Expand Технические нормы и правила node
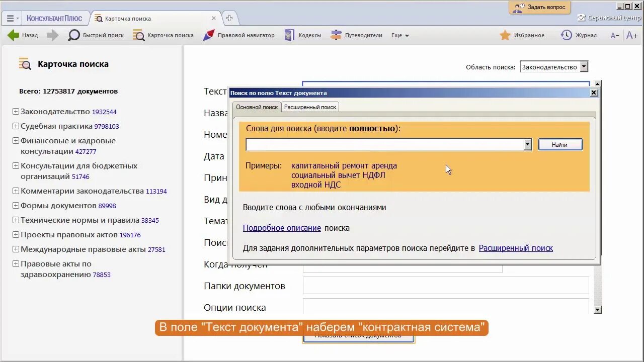Screen dimensions: 644x362 tap(16, 220)
